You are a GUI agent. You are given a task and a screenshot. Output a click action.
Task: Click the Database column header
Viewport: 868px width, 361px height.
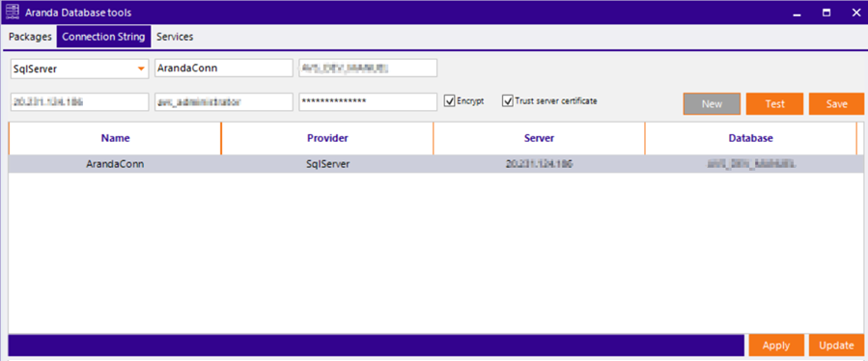[750, 138]
